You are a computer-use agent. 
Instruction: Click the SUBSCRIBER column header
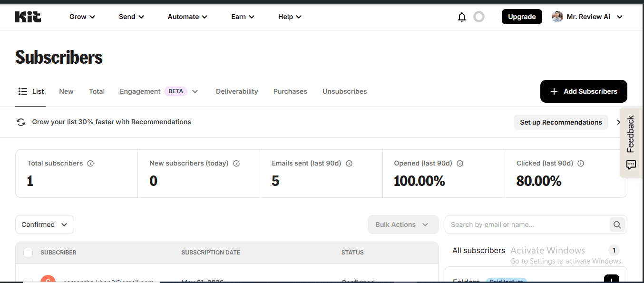point(58,253)
